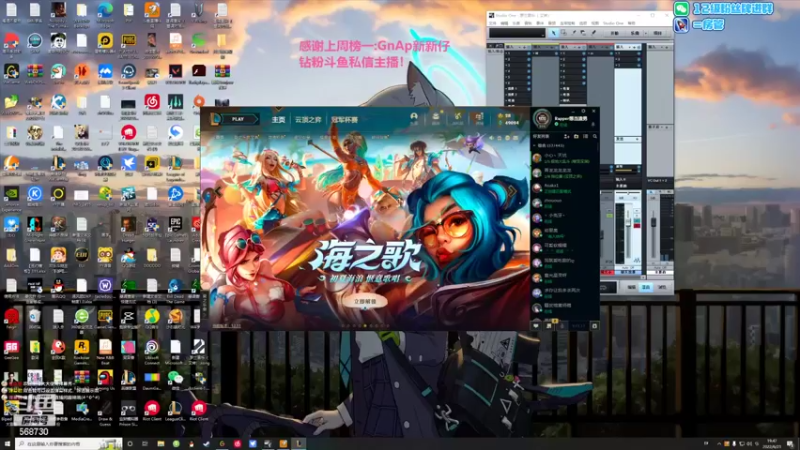Open the Draw & Guess desktop icon
This screenshot has width=800, height=450.
[105, 412]
